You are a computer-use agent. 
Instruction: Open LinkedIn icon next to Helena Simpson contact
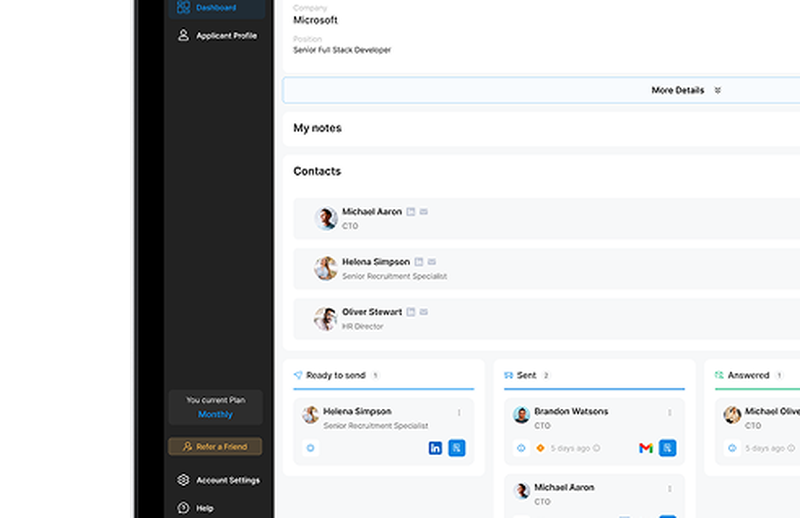[419, 262]
